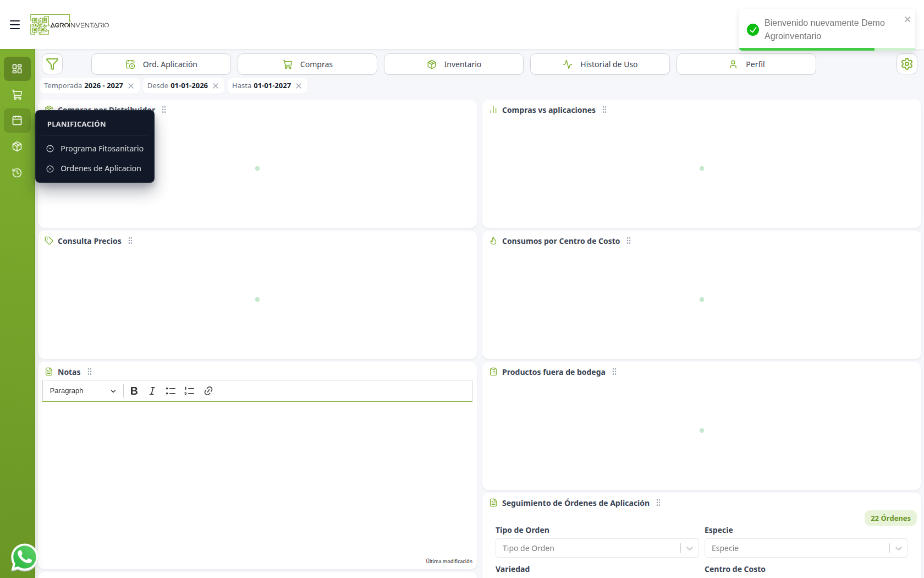Go to Compras tab
This screenshot has width=924, height=578.
coord(307,64)
